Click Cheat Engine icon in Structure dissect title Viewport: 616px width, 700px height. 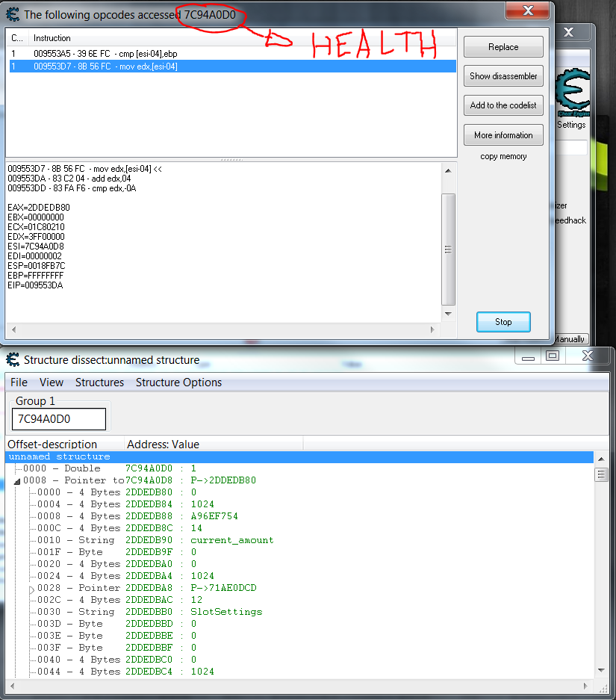click(x=13, y=359)
